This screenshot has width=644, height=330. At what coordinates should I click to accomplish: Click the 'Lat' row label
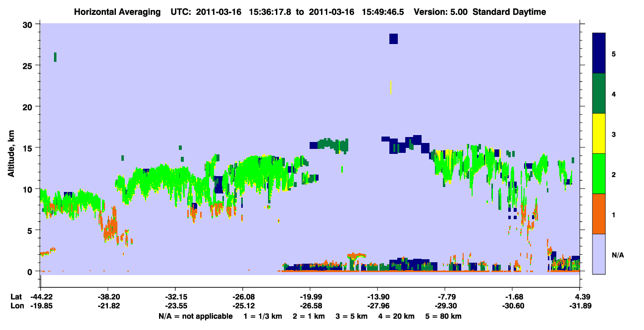(x=16, y=297)
